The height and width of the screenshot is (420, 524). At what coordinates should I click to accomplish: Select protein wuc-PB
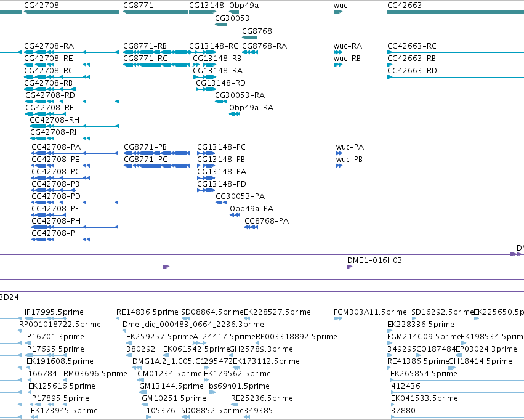[x=349, y=160]
